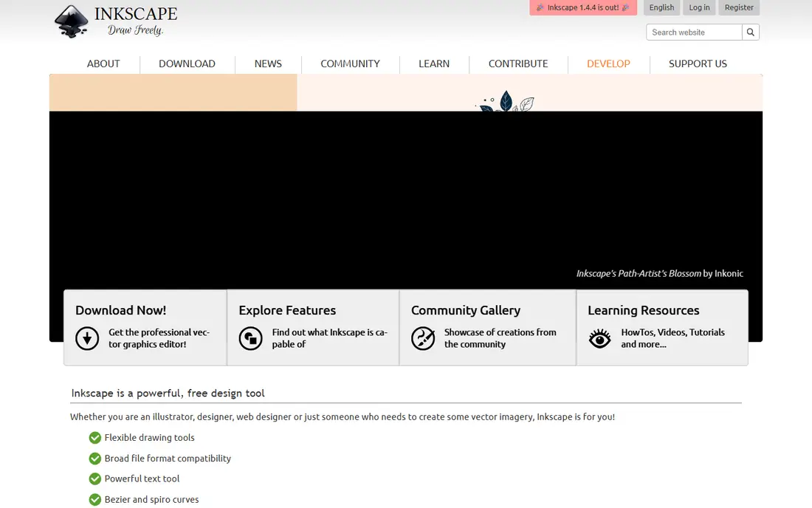Image resolution: width=812 pixels, height=508 pixels.
Task: Click 'Broad file format compatibility' text
Action: click(168, 459)
